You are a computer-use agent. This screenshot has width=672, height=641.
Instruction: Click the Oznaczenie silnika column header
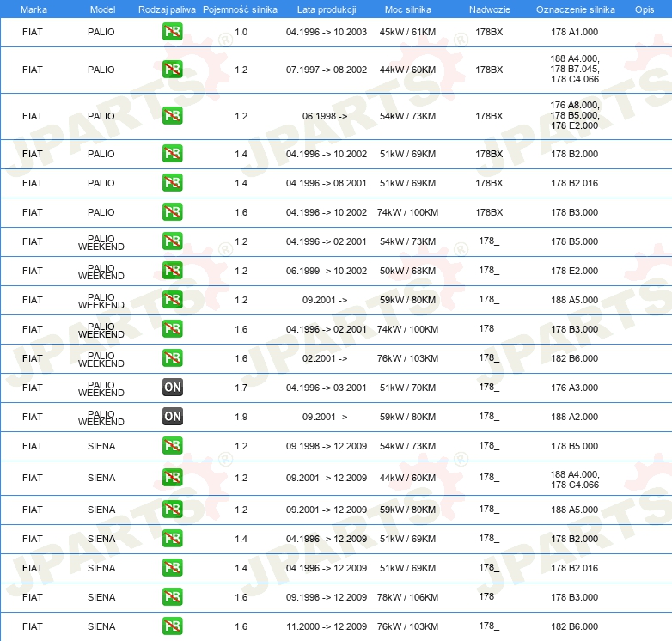tap(575, 9)
